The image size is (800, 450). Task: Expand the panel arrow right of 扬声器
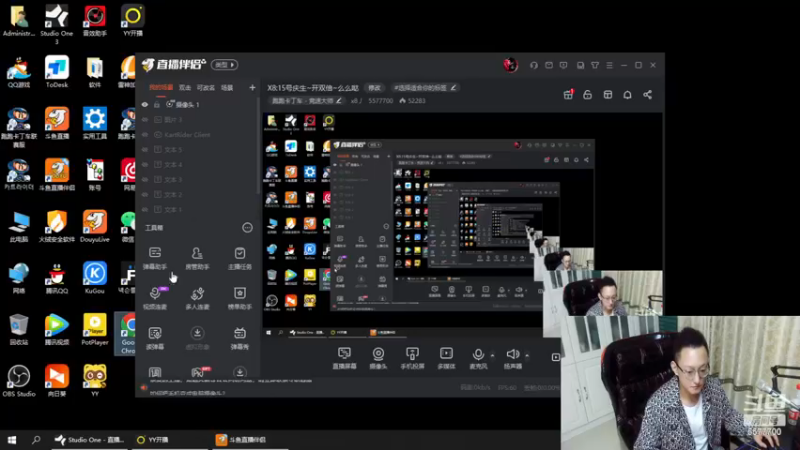[556, 357]
